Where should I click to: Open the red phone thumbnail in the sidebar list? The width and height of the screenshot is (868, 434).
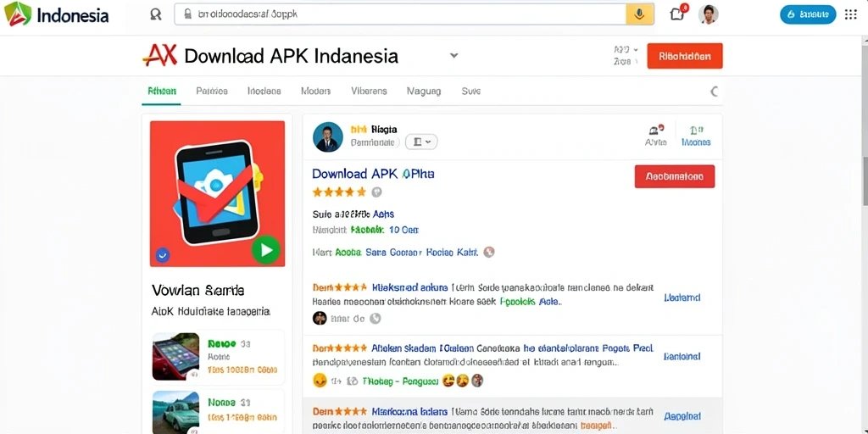[175, 356]
